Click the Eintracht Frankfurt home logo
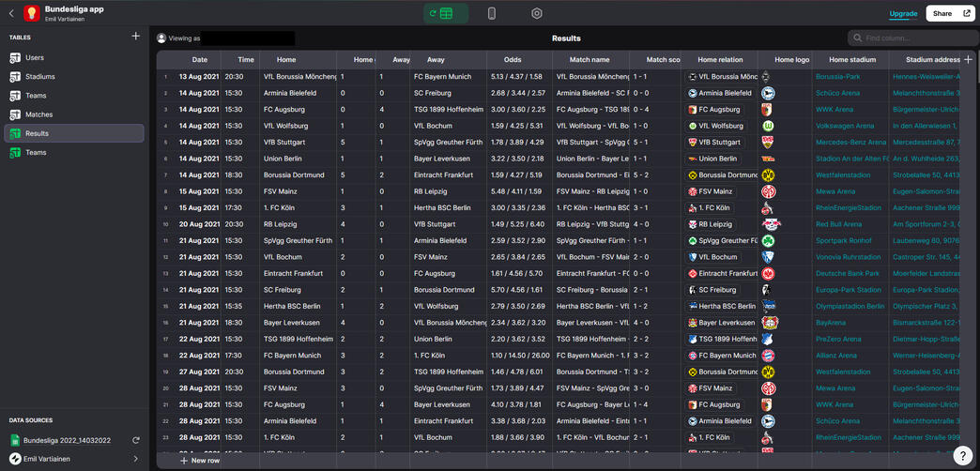Viewport: 980px width, 471px height. click(768, 274)
